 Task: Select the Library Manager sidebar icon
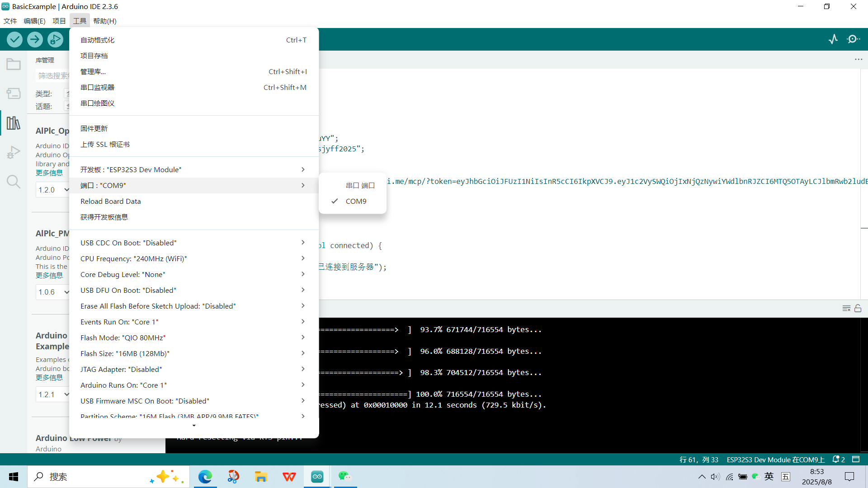pos(14,122)
